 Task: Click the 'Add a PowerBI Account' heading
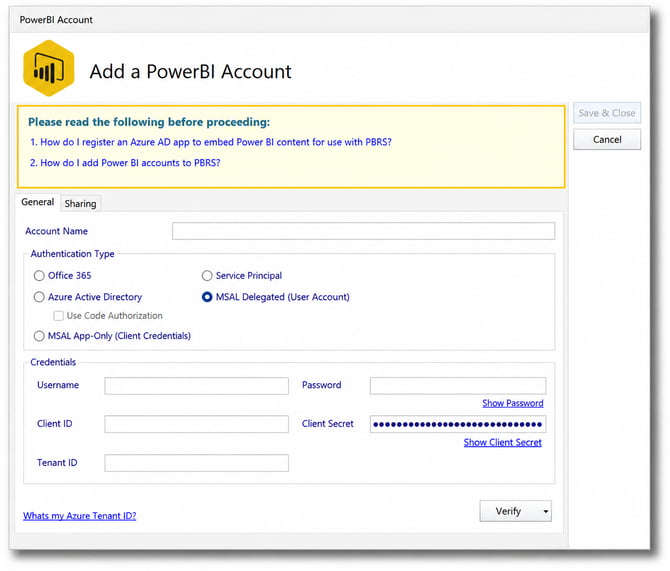191,71
